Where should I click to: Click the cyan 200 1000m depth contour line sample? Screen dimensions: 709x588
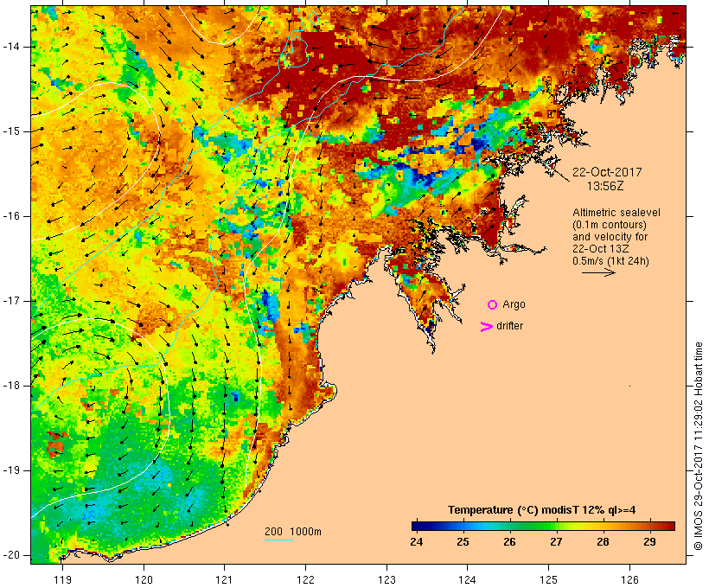(x=279, y=540)
